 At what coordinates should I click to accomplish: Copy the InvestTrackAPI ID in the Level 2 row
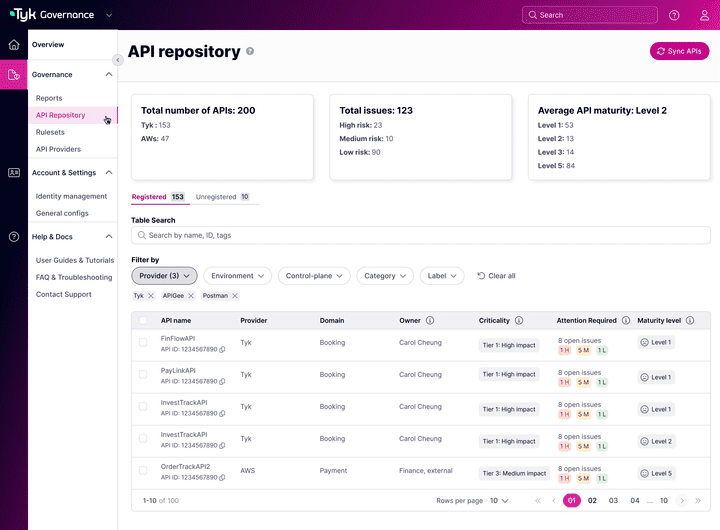point(222,445)
